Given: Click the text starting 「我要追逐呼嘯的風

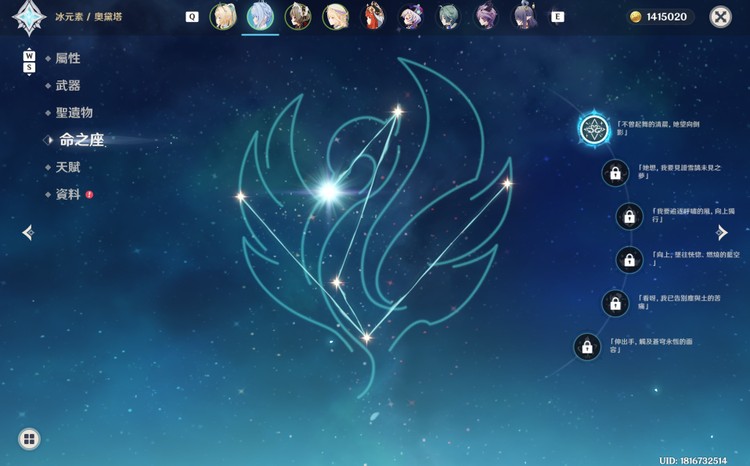Looking at the screenshot, I should pos(694,215).
